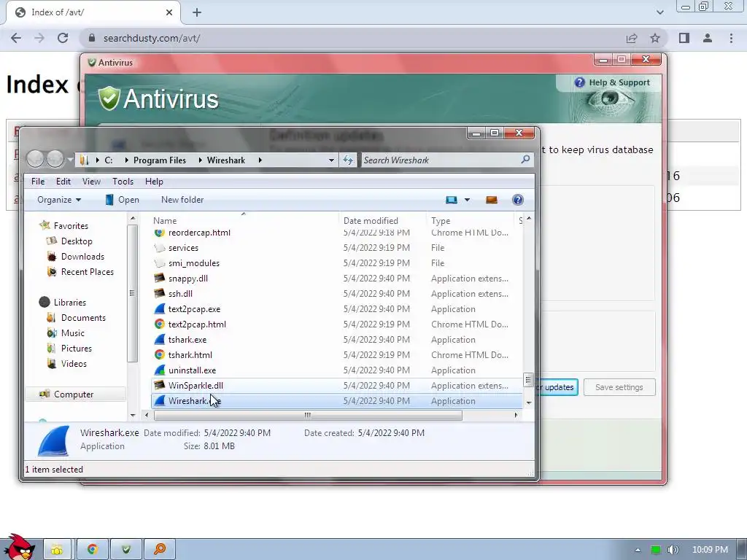Click the WinSparkle.dll file icon

160,385
